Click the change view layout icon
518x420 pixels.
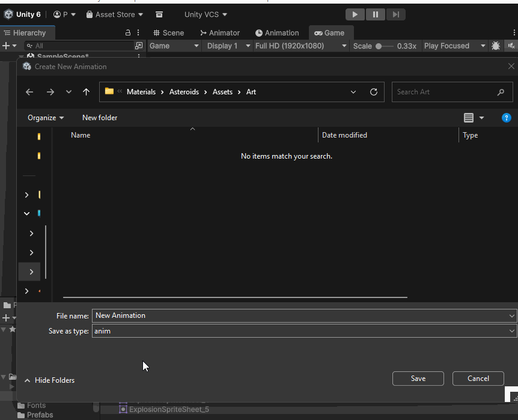(469, 118)
